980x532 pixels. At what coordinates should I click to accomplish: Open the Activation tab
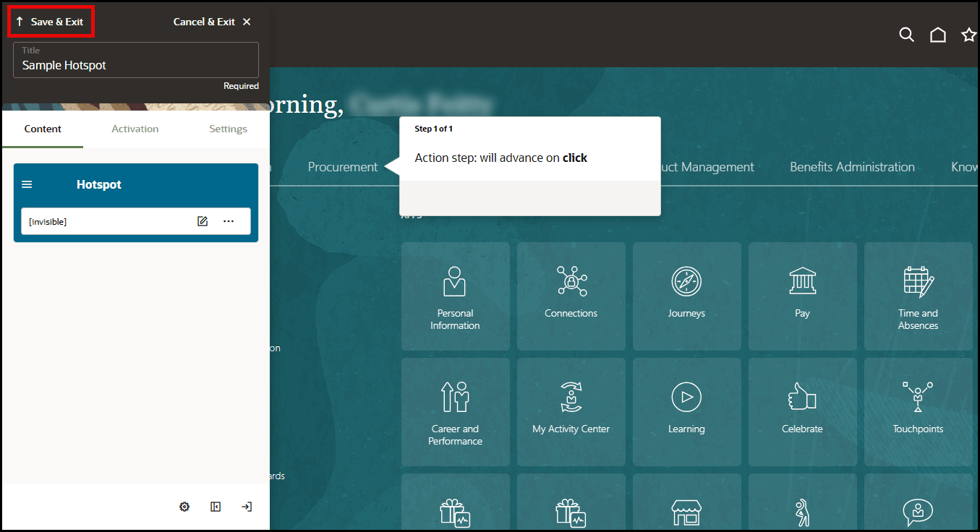[x=135, y=129]
